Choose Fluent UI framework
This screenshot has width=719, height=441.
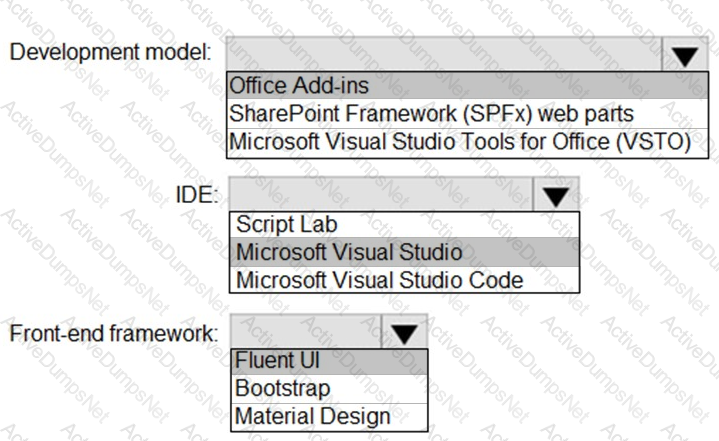tap(278, 361)
